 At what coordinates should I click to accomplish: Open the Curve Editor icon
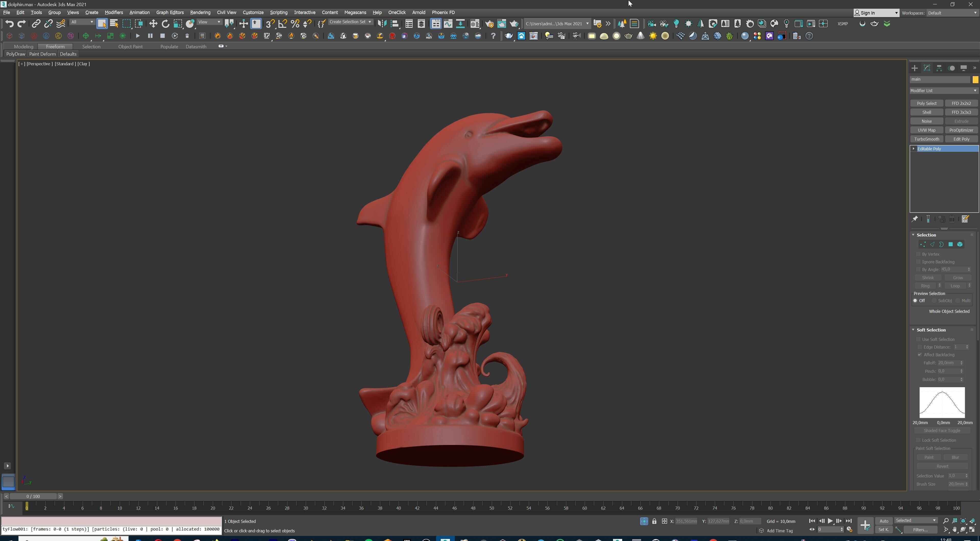(x=448, y=23)
